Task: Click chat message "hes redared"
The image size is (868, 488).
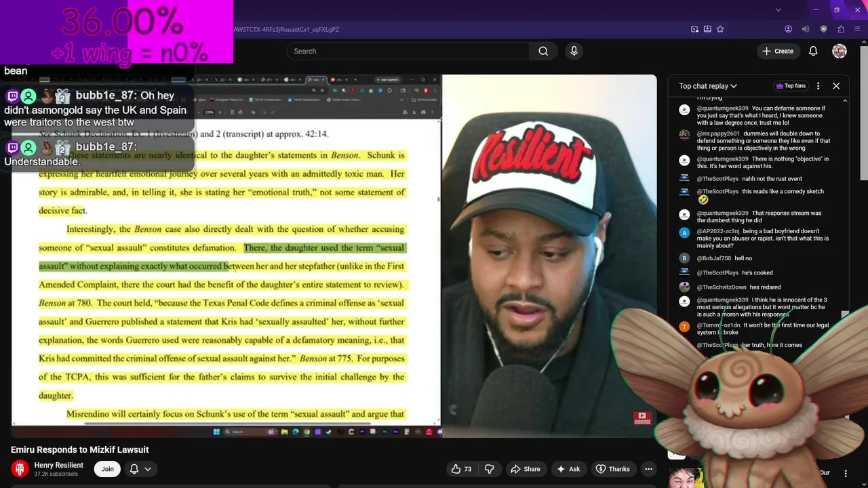Action: (765, 287)
